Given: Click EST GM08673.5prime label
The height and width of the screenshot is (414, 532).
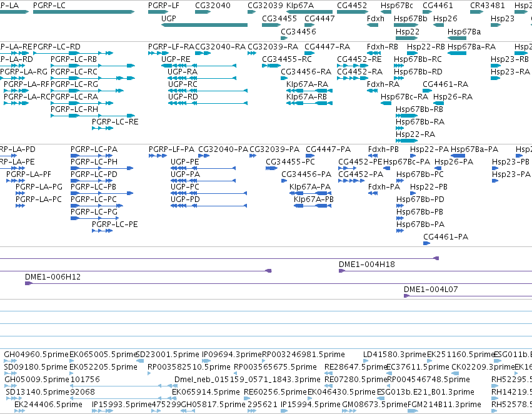Looking at the screenshot, I should (x=374, y=405).
